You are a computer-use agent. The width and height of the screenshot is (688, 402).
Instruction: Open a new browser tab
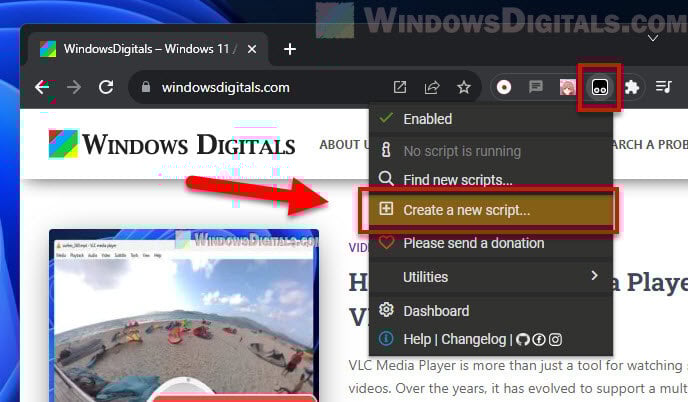click(x=290, y=48)
